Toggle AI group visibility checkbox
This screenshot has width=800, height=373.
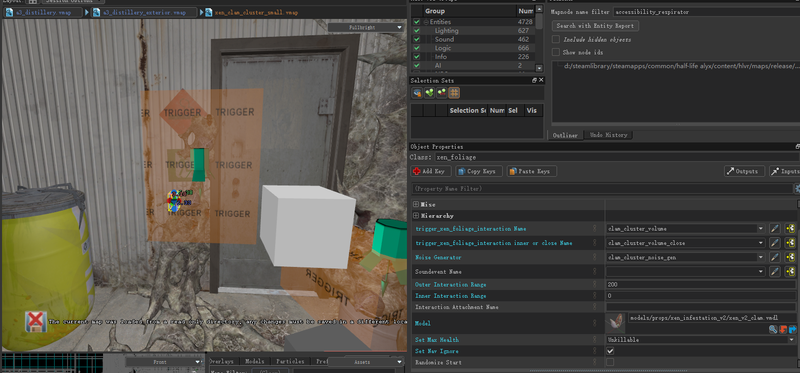[x=417, y=65]
